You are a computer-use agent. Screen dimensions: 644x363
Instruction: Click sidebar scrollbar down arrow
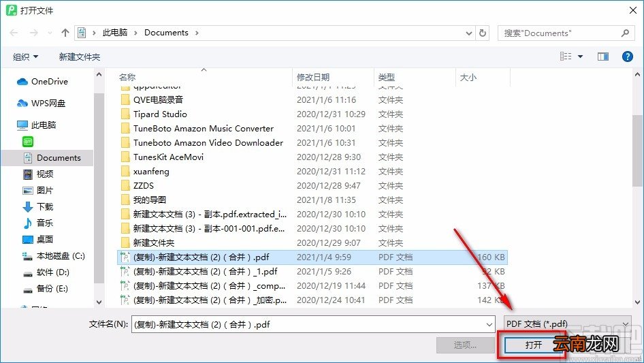(99, 302)
